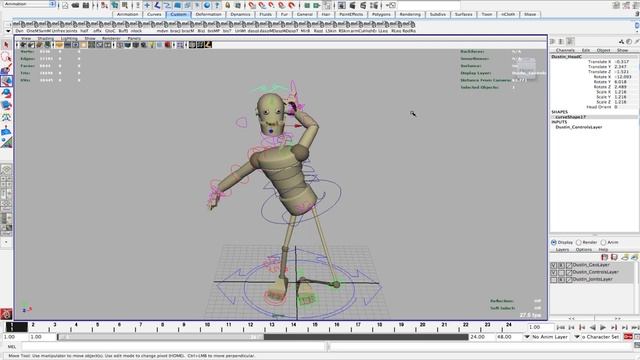Toggle visibility of Dustin_ControlsLayer
This screenshot has height=360, width=640.
(554, 272)
